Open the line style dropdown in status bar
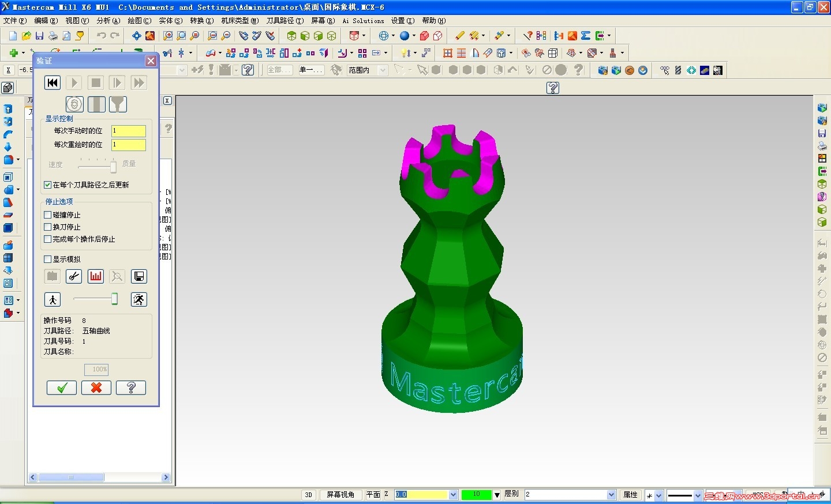The height and width of the screenshot is (504, 831). click(698, 495)
